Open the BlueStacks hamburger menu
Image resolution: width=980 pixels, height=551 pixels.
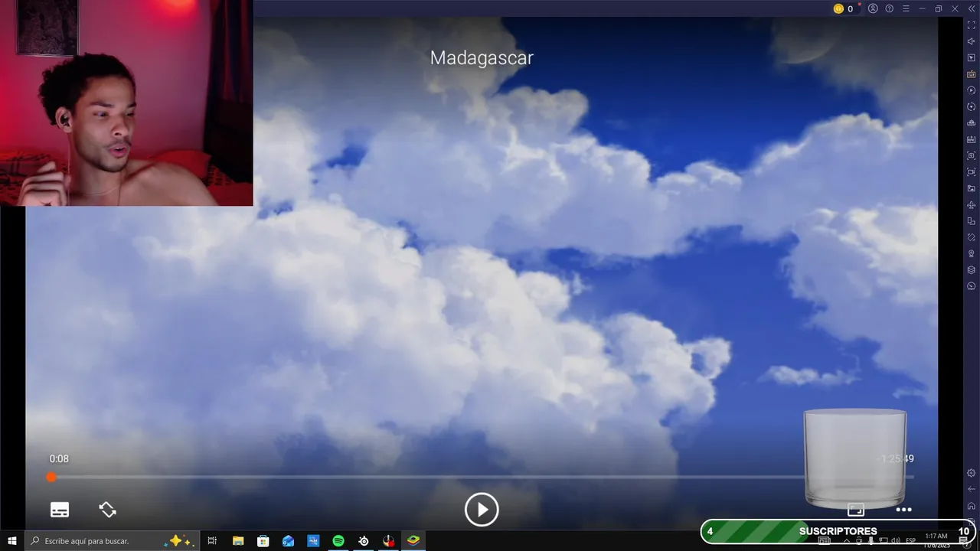pyautogui.click(x=906, y=8)
